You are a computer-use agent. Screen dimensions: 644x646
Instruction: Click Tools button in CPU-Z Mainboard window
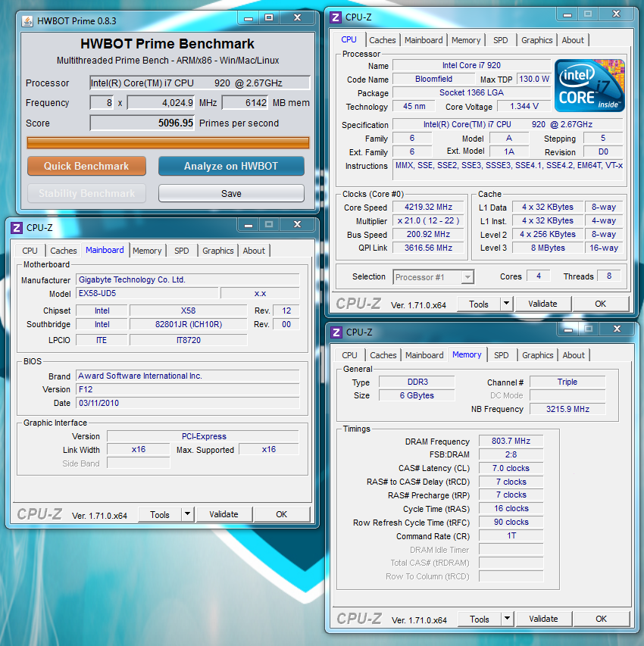pos(160,514)
